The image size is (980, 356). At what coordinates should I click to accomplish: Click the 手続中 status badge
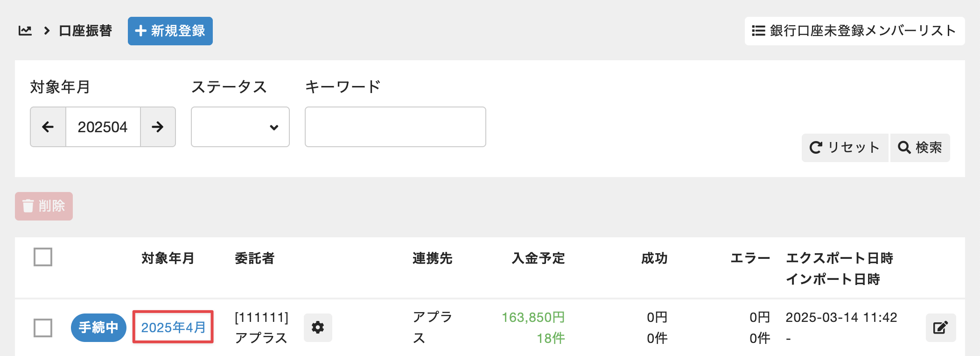(x=98, y=328)
